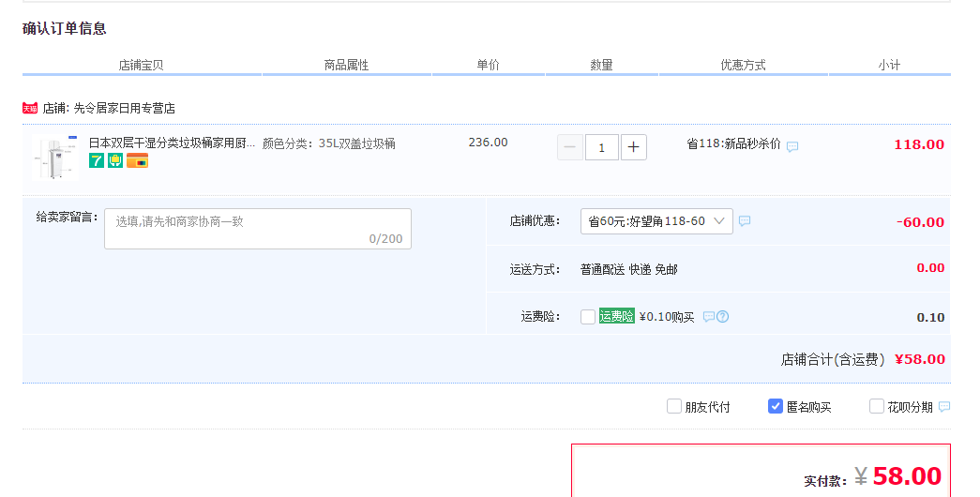The width and height of the screenshot is (980, 497).
Task: Click the unit price 236.00
Action: coord(489,143)
